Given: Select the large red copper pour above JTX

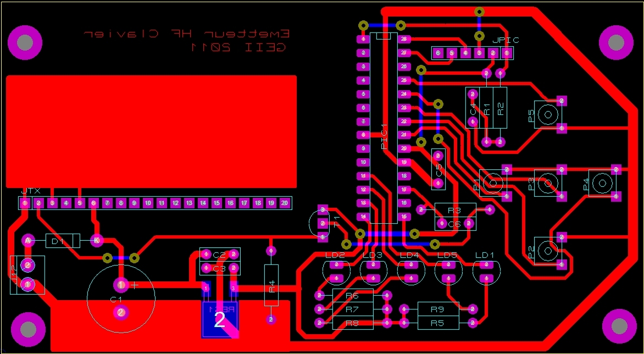Looking at the screenshot, I should (151, 131).
